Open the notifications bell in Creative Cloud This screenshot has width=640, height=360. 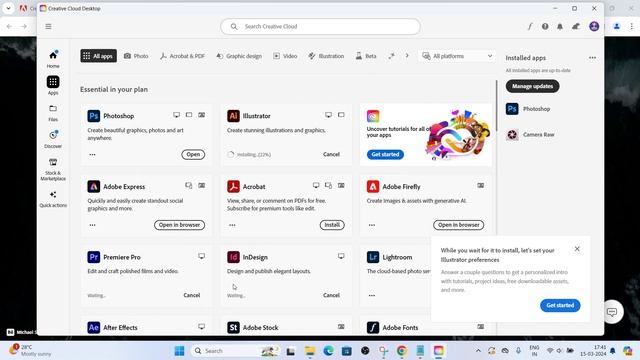[560, 27]
